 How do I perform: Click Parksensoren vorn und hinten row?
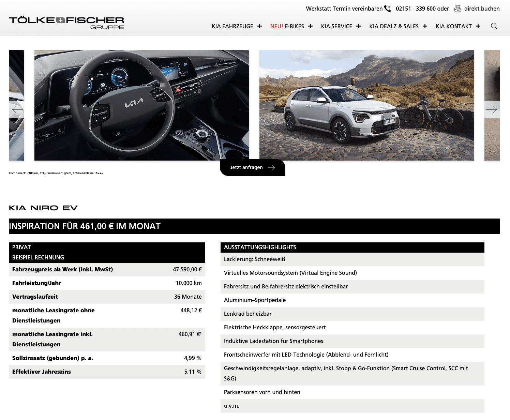coord(352,392)
